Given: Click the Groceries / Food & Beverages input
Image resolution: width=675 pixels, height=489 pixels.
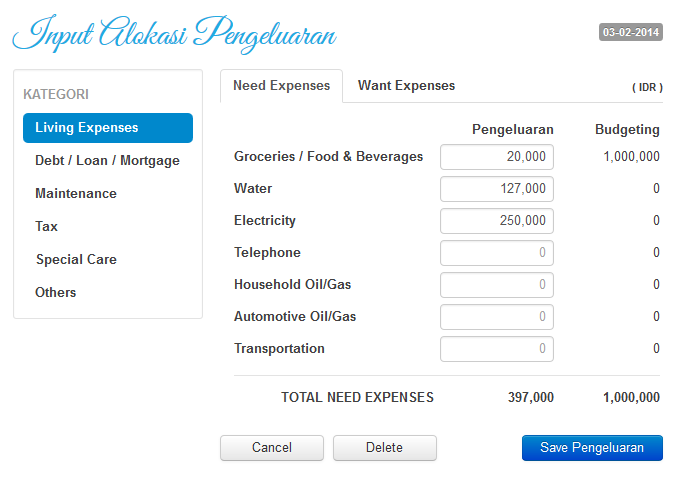Looking at the screenshot, I should (x=496, y=157).
